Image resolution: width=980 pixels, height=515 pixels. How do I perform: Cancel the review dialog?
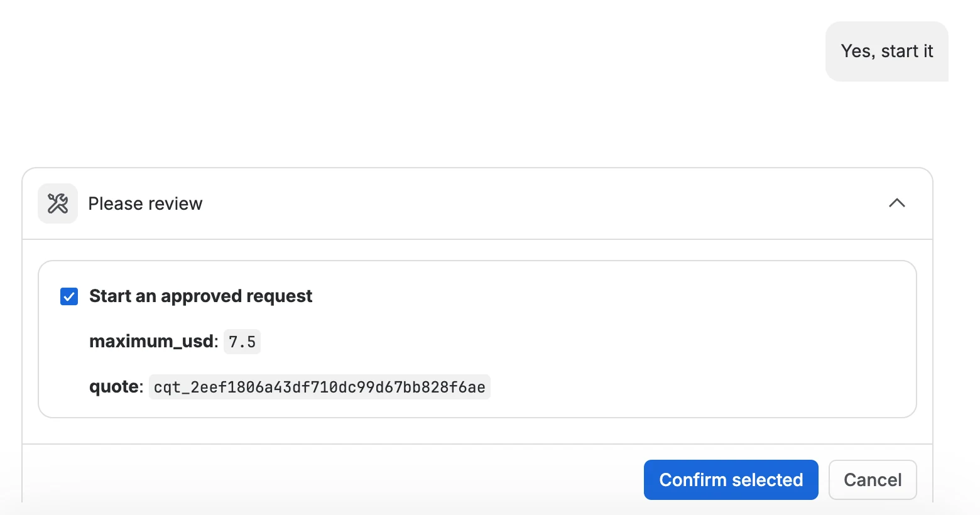tap(873, 480)
